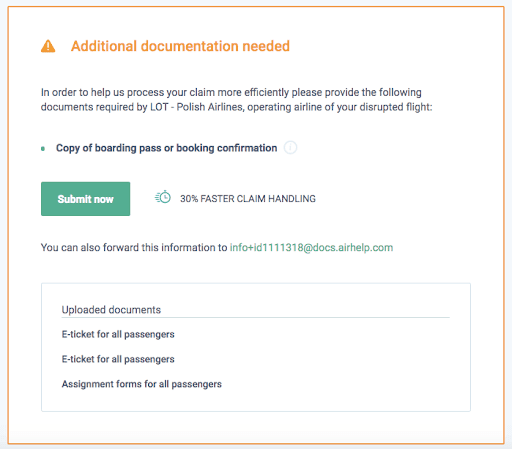Click the LOT - Polish Airlines text in paragraph

pyautogui.click(x=196, y=107)
